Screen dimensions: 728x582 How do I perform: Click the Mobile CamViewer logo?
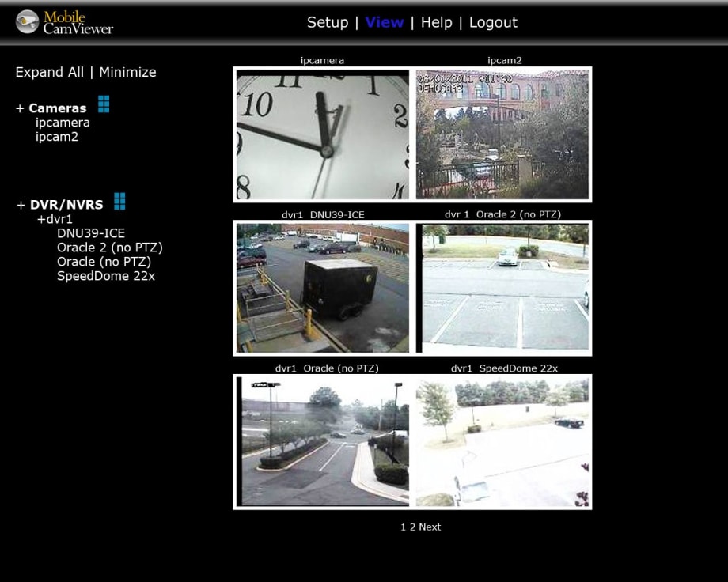coord(63,22)
